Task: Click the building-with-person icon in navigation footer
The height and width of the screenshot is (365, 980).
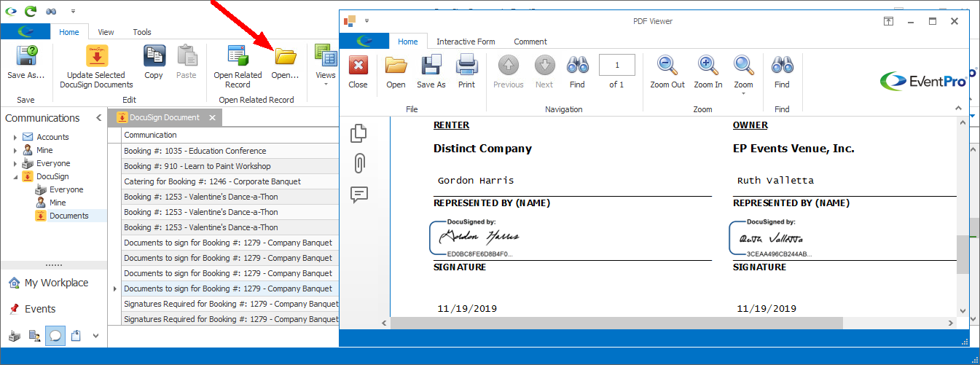Action: coord(34,336)
